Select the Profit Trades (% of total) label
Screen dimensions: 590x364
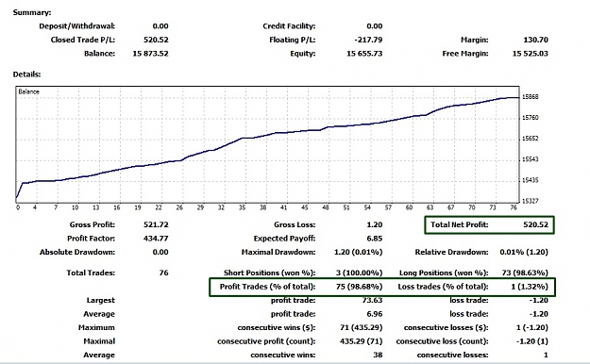click(x=267, y=287)
